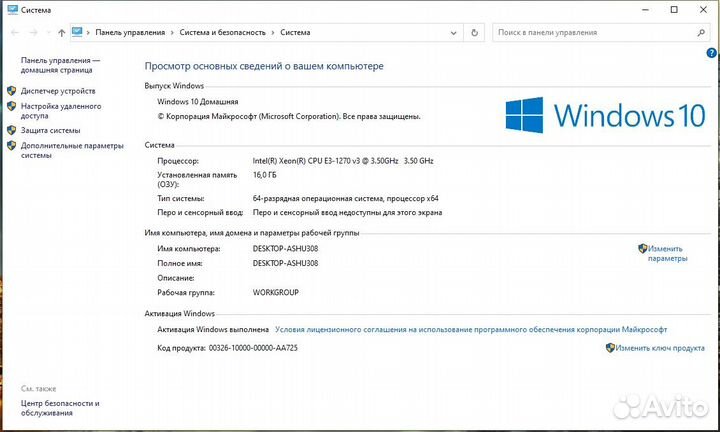
Task: Click the full name value next to Полное имя
Action: [x=285, y=263]
